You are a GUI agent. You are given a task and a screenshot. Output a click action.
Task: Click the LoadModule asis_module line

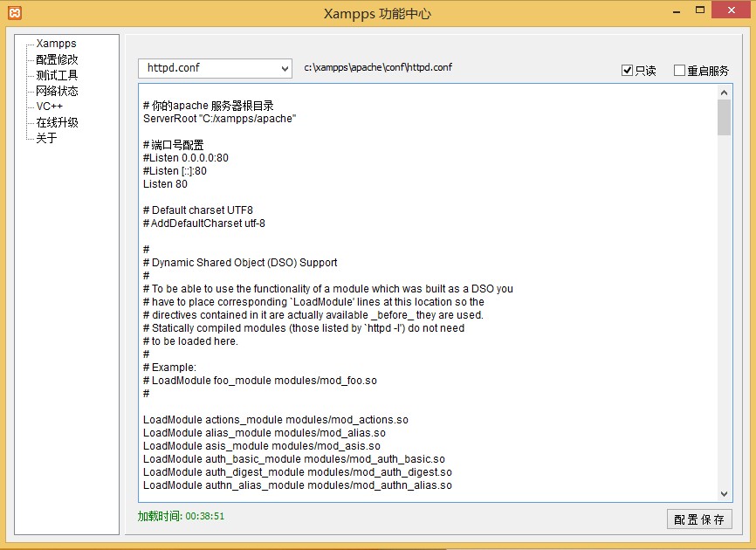[262, 446]
